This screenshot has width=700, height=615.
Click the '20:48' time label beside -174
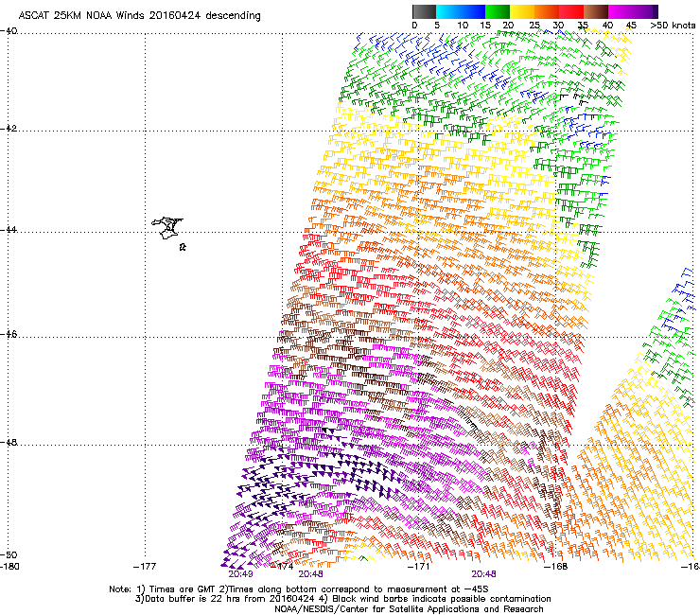(x=310, y=574)
